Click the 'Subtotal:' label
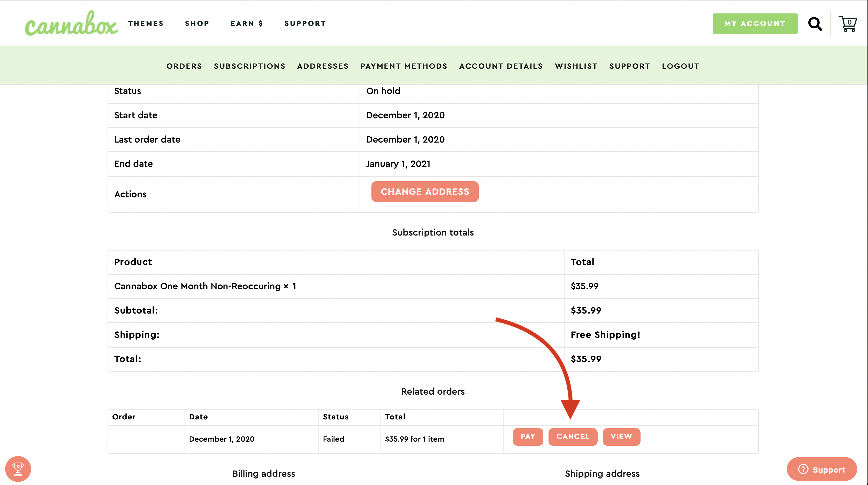 (x=136, y=310)
